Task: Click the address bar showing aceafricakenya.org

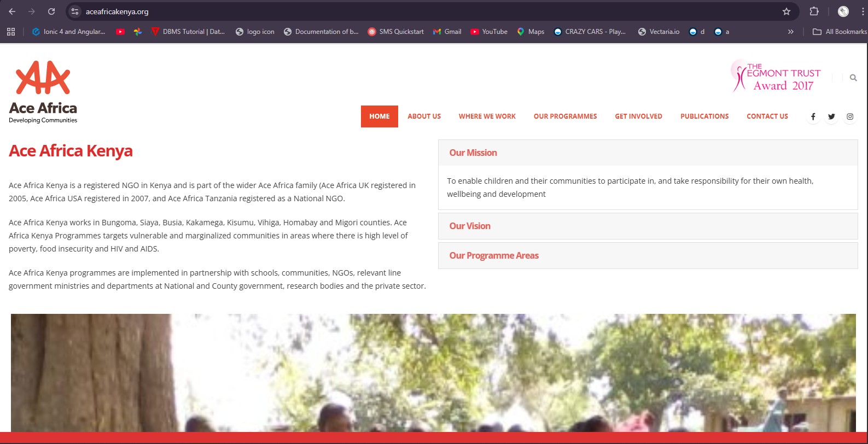Action: click(383, 11)
